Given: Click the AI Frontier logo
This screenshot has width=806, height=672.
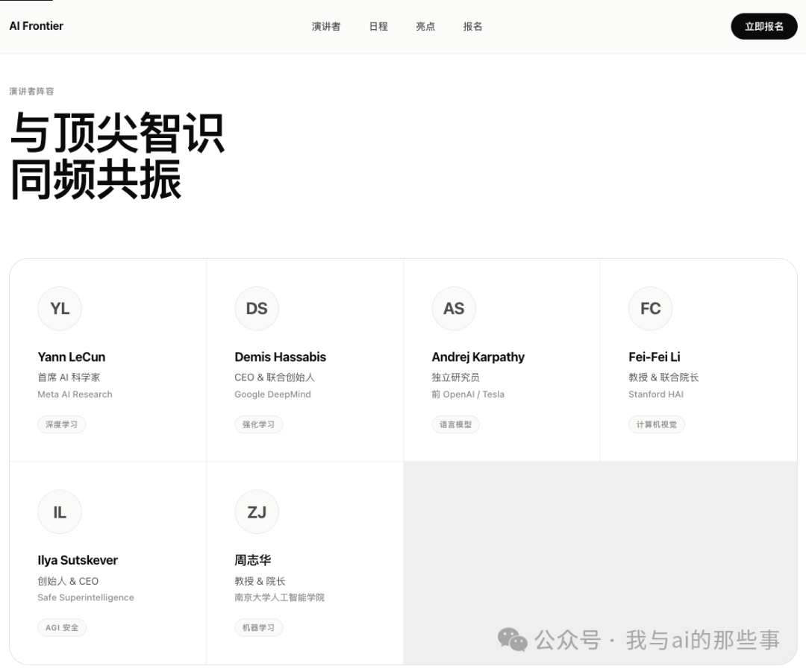Looking at the screenshot, I should 36,25.
